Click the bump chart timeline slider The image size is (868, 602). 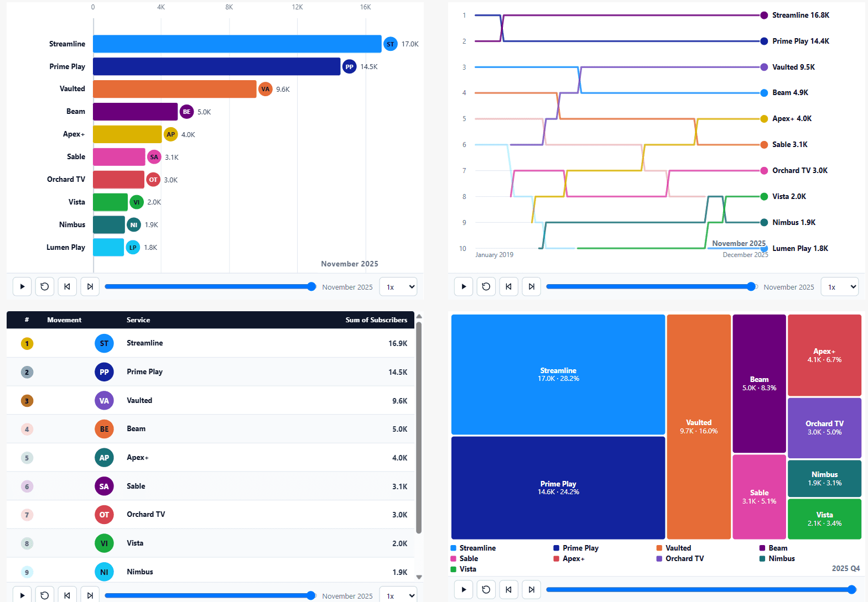pos(651,286)
